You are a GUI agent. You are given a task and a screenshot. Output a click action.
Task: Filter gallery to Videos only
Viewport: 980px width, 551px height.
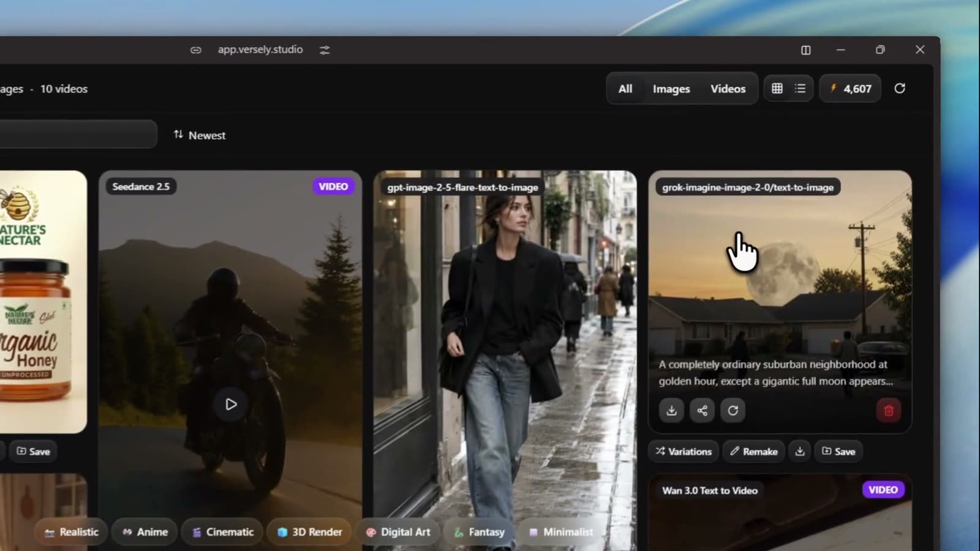click(728, 89)
